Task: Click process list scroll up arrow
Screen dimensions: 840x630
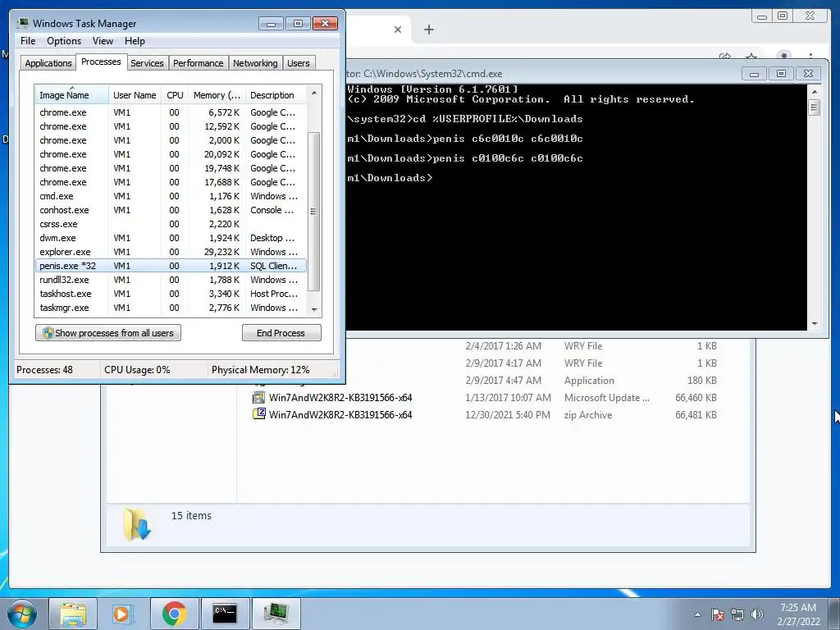Action: [x=314, y=94]
